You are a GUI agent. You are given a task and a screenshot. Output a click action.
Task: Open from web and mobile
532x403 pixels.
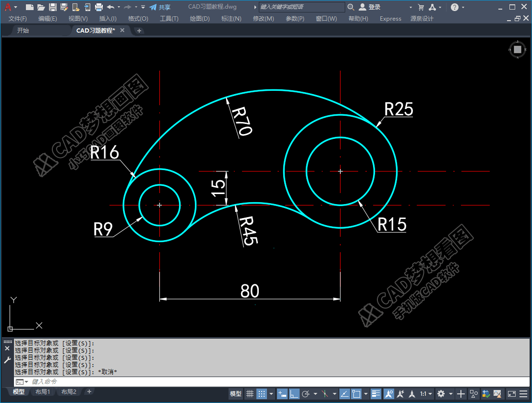click(76, 7)
